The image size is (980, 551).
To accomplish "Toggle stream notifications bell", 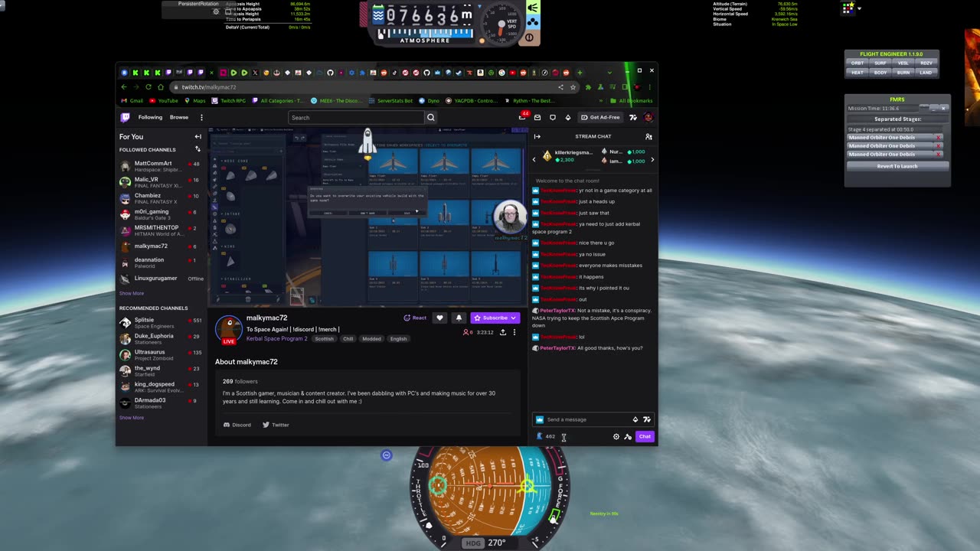I will (x=459, y=318).
